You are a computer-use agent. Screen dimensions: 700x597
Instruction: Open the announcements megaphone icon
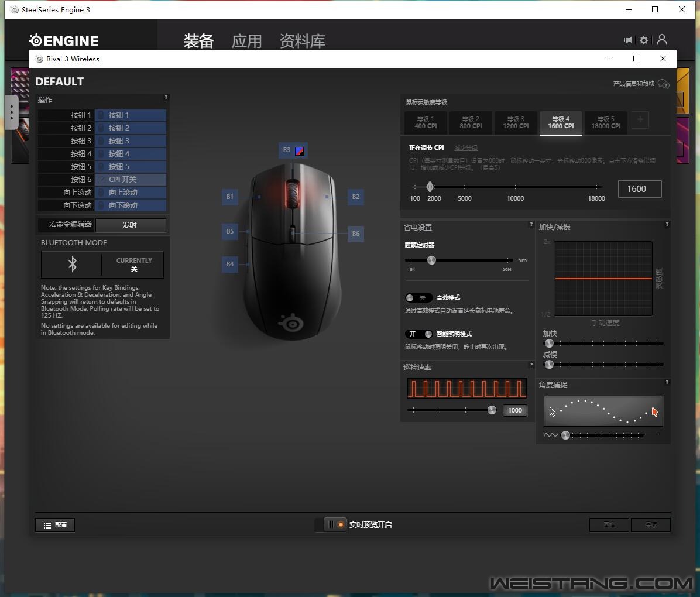click(628, 40)
